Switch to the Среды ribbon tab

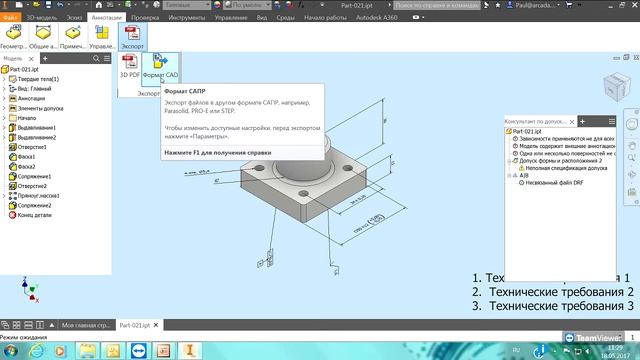[x=285, y=18]
